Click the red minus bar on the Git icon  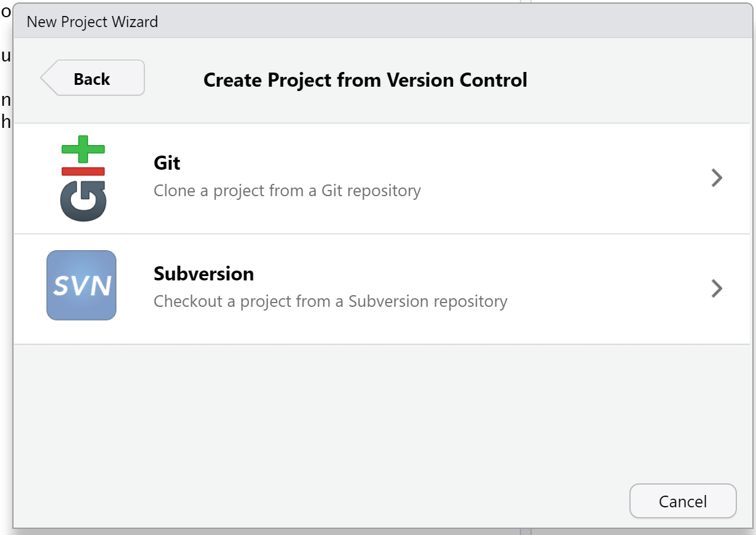(x=83, y=171)
